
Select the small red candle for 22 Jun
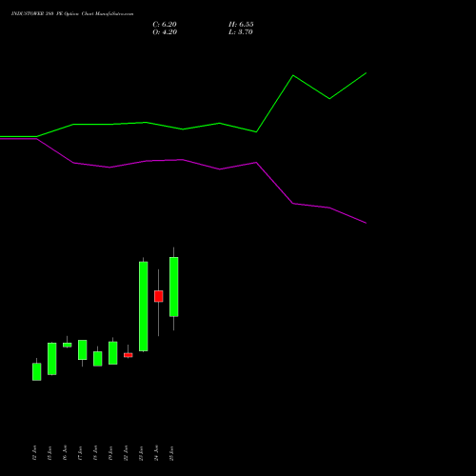point(129,355)
